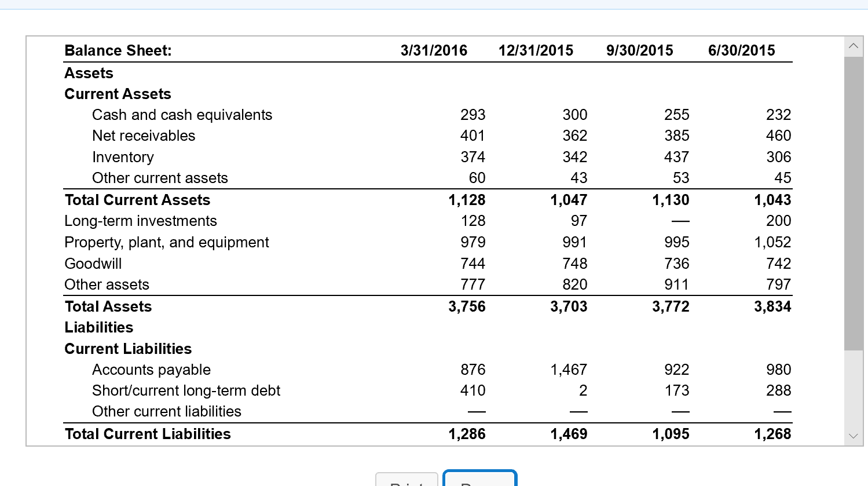Click the 6/30/2015 column header
Image resolution: width=868 pixels, height=486 pixels.
point(741,50)
